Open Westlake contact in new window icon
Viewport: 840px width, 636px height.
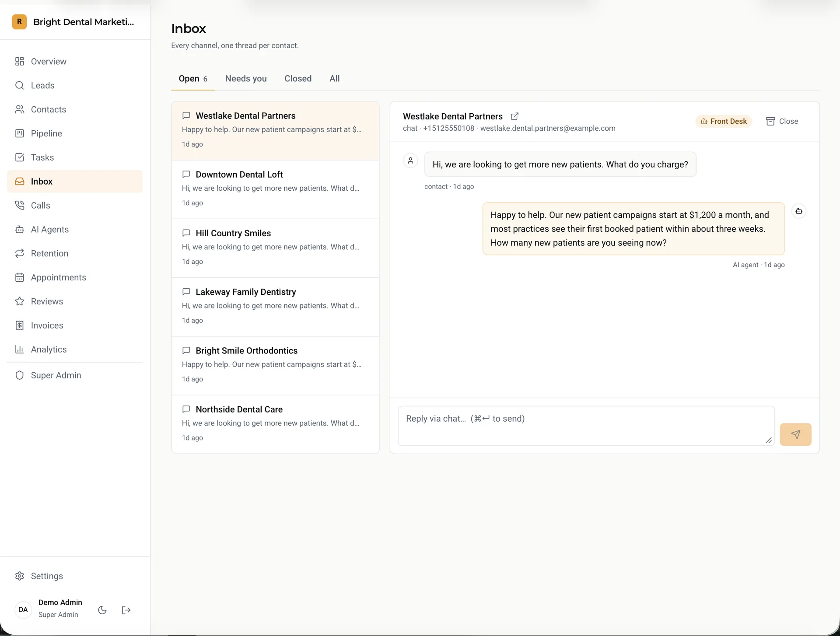(514, 116)
